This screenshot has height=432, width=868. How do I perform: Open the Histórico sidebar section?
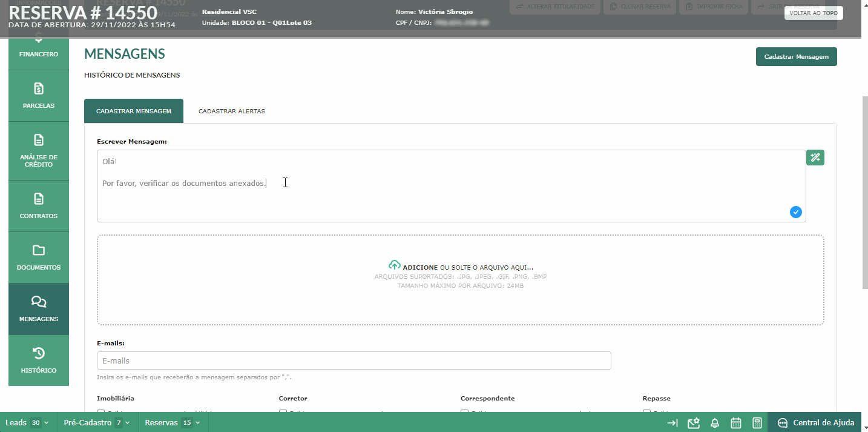(39, 361)
